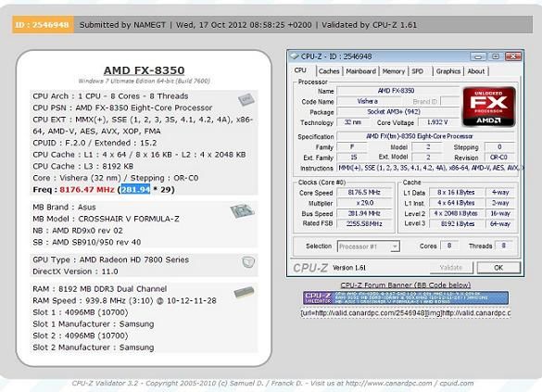
Task: Open the Caches tab
Action: click(x=329, y=71)
